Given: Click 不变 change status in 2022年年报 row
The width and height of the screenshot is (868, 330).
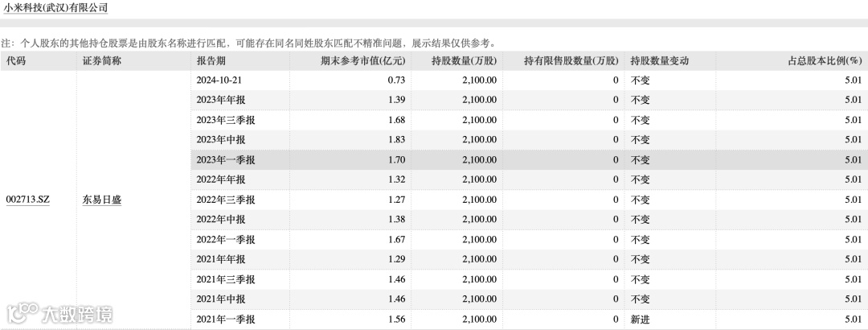Looking at the screenshot, I should [640, 179].
